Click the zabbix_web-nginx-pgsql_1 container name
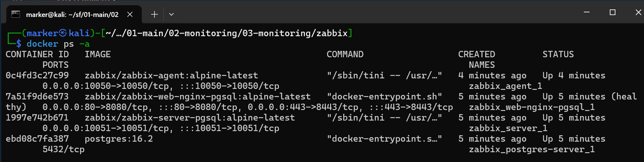Screen dimensions: 644x162 tap(532, 107)
